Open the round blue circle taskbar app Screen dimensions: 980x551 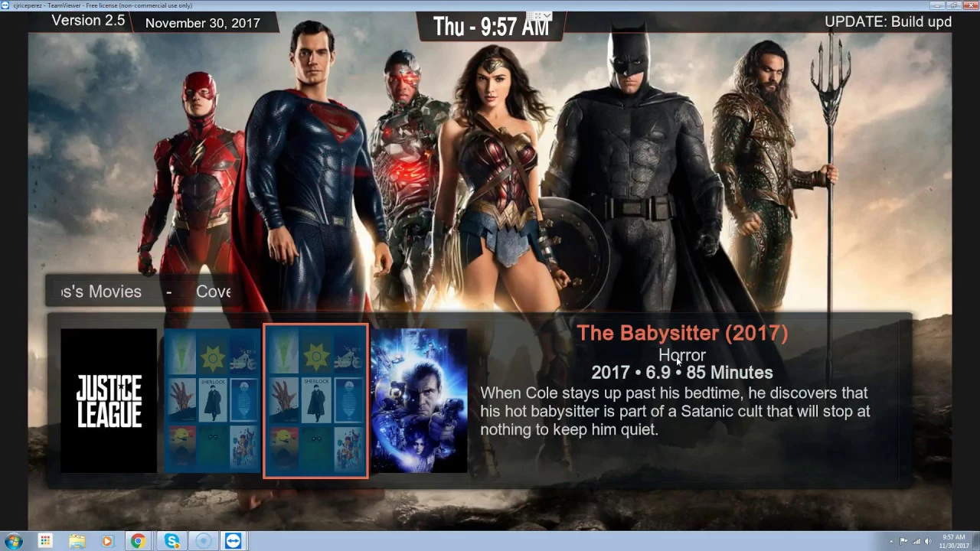pyautogui.click(x=203, y=541)
